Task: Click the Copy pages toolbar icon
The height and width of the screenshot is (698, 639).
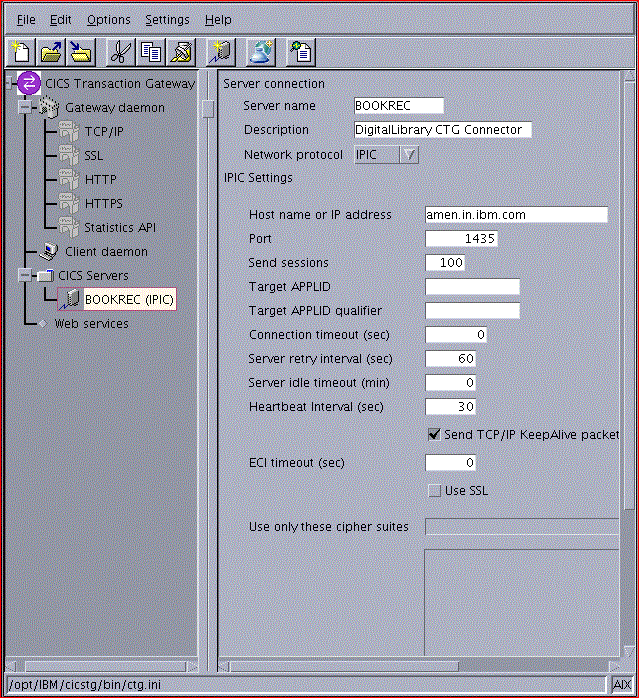Action: [x=151, y=51]
